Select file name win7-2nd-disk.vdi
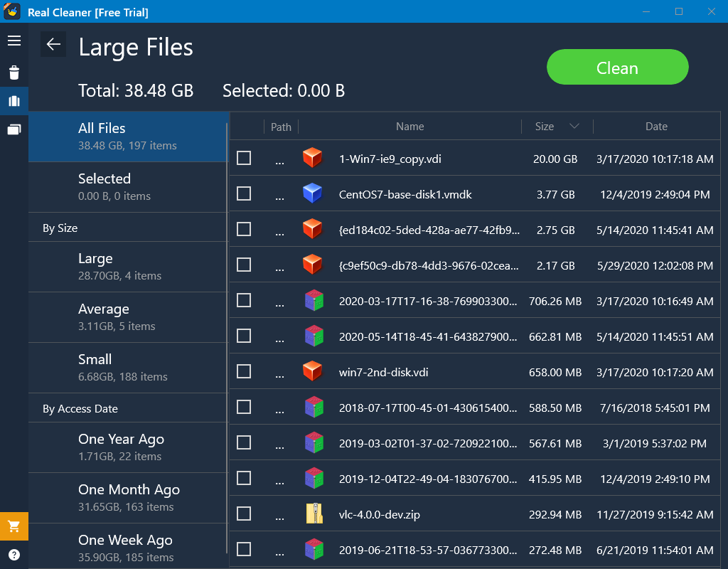The width and height of the screenshot is (728, 569). [383, 372]
